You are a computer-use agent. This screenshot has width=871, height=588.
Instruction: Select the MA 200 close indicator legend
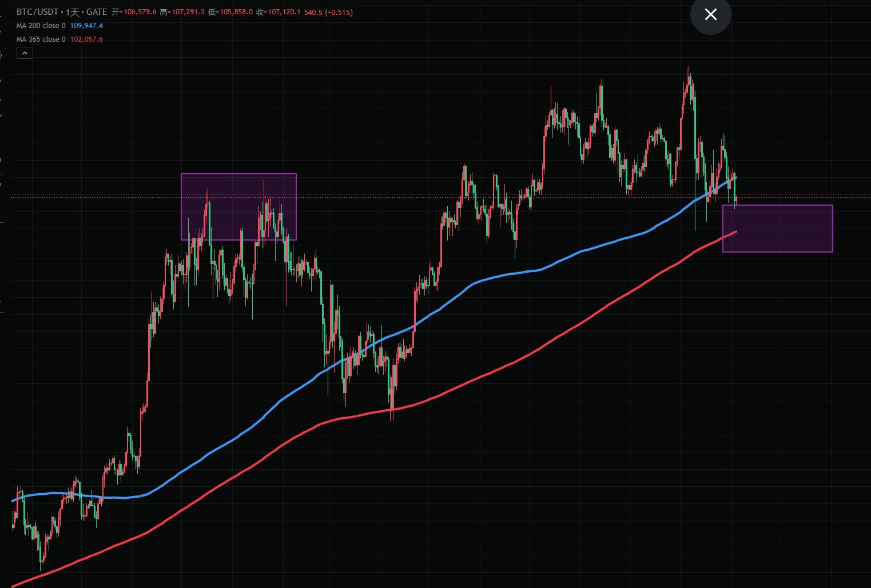pos(41,26)
